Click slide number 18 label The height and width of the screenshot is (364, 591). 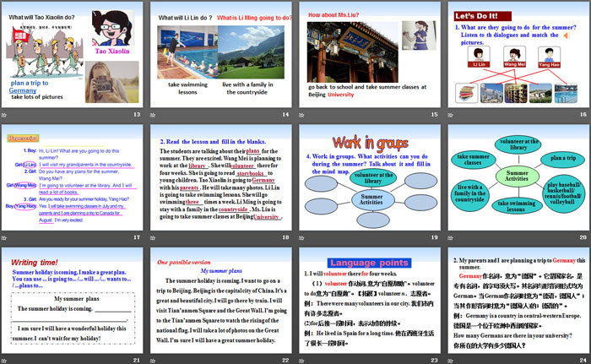click(285, 237)
